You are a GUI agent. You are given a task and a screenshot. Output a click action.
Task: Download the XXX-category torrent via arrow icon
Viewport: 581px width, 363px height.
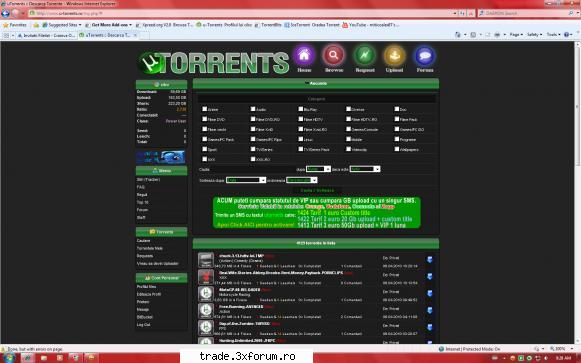[429, 276]
